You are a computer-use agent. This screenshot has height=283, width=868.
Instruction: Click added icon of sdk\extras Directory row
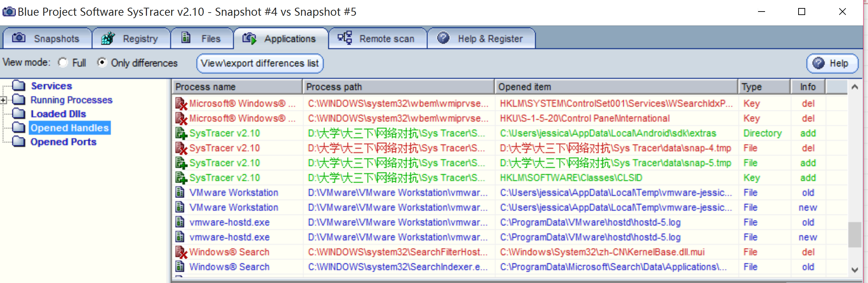[181, 133]
